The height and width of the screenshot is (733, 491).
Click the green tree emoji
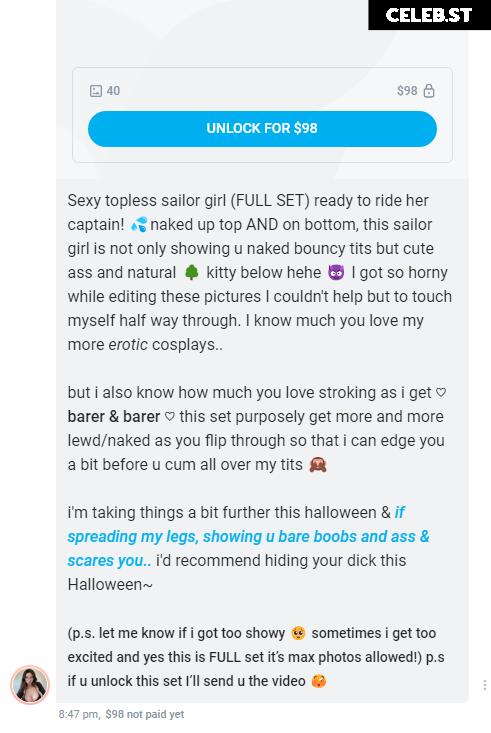pos(191,273)
